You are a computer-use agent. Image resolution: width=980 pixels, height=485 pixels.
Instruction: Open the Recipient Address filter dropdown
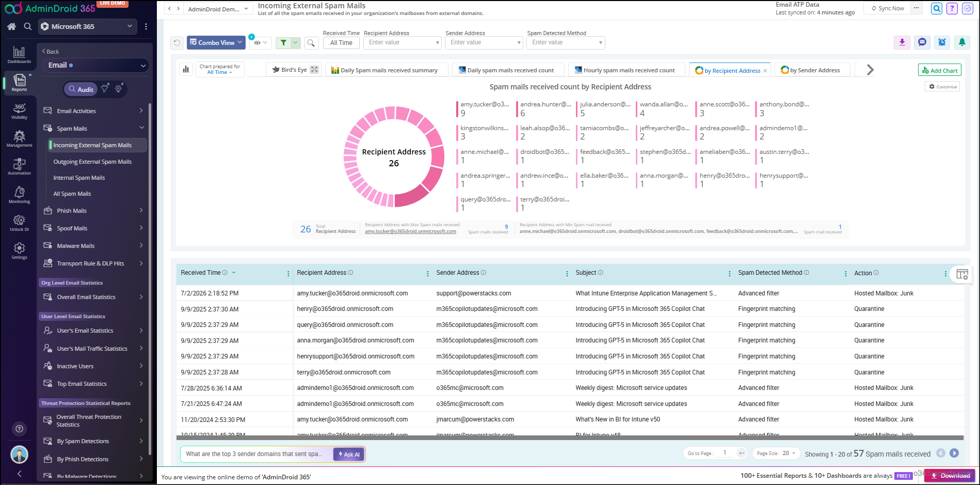(403, 43)
